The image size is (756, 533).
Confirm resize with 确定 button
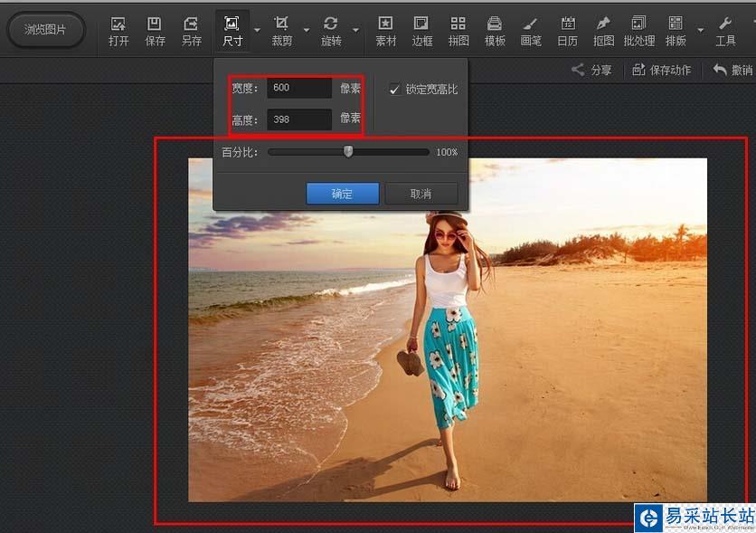343,194
